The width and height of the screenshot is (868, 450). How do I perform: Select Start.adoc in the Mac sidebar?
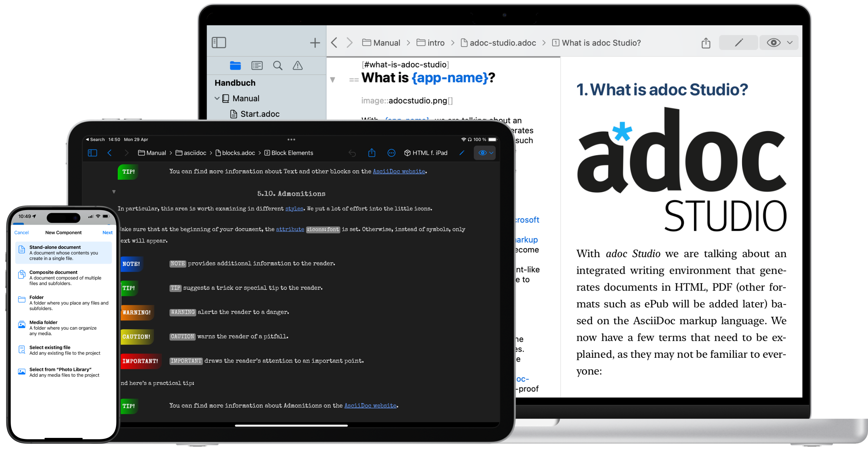(x=255, y=114)
